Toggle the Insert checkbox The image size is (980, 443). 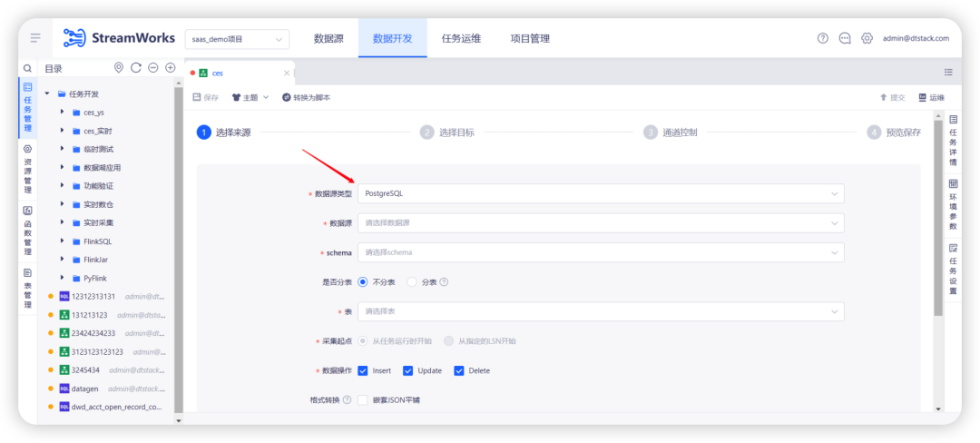362,370
